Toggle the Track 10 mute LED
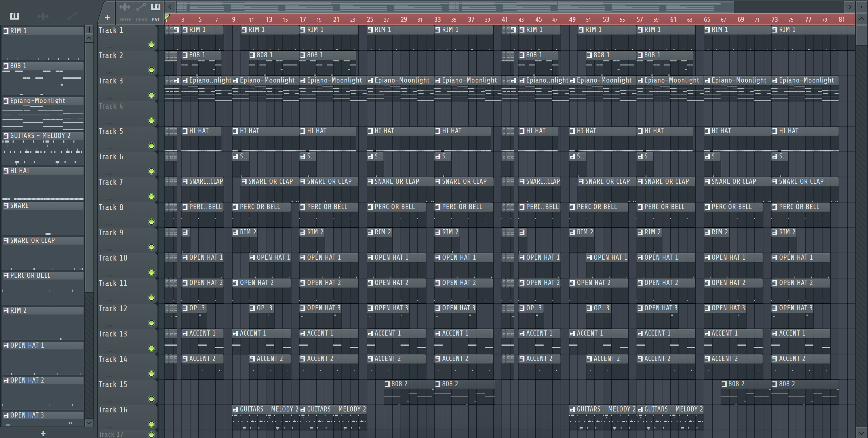This screenshot has width=868, height=438. click(x=152, y=272)
